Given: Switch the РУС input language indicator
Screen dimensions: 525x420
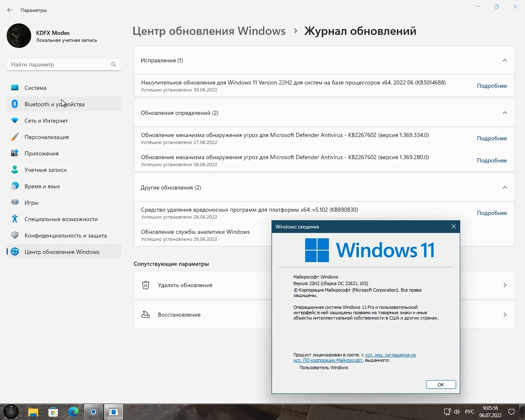Looking at the screenshot, I should tap(470, 412).
